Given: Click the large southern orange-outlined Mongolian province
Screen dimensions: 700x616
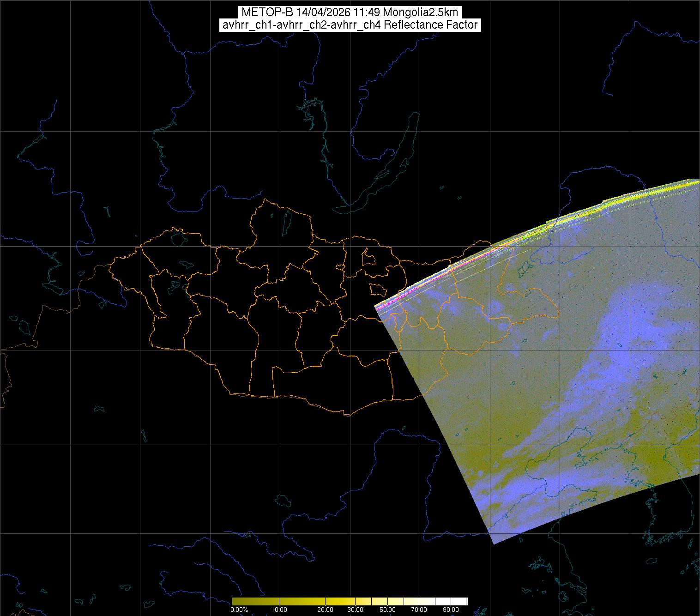Looking at the screenshot, I should click(x=332, y=383).
